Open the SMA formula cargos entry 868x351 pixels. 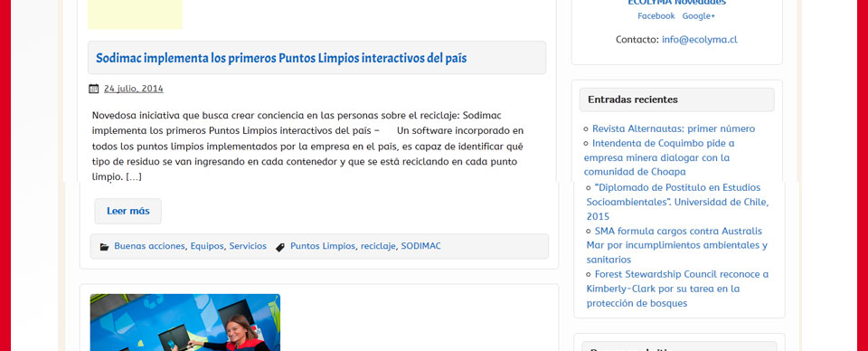676,245
